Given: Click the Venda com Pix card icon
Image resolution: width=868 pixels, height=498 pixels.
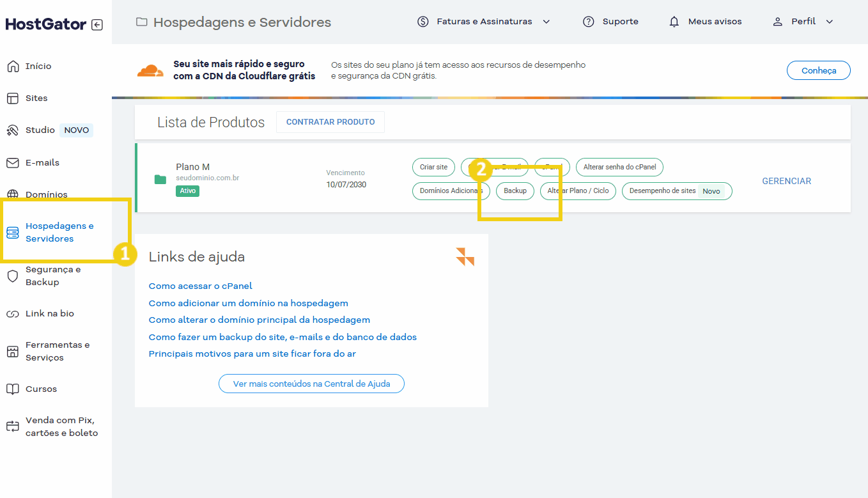Looking at the screenshot, I should click(12, 426).
